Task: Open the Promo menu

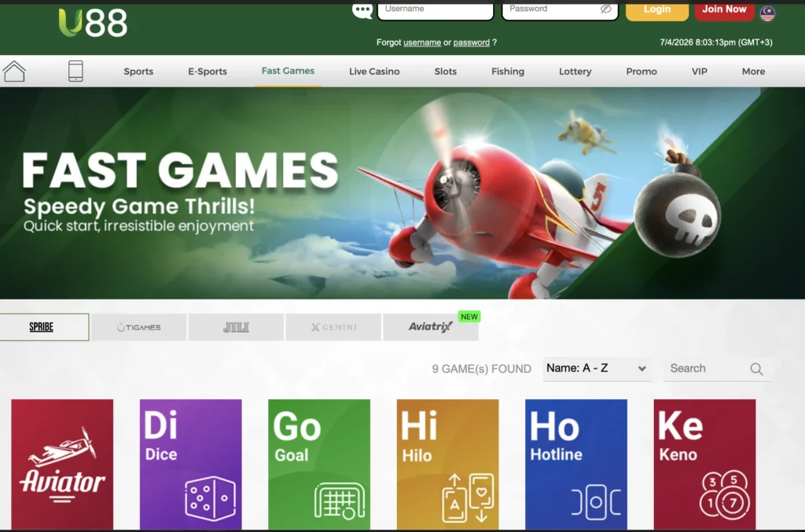Action: click(641, 72)
